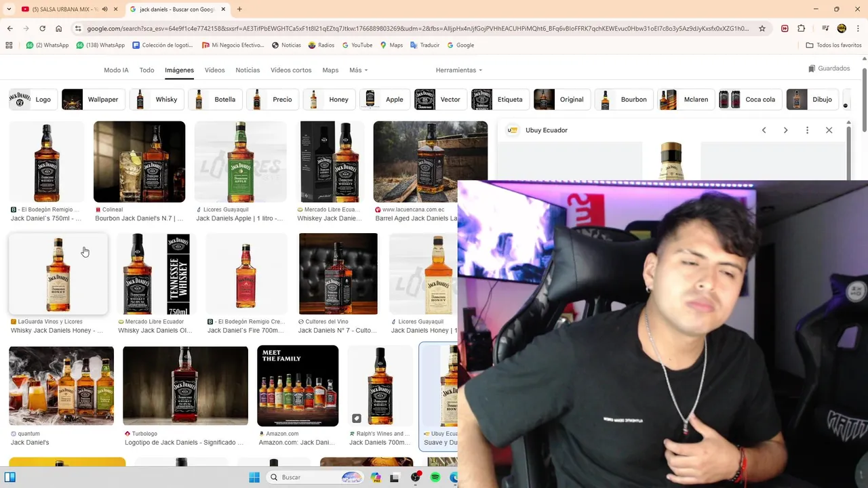The image size is (868, 488).
Task: Switch to the Noticias search tab
Action: coord(248,70)
